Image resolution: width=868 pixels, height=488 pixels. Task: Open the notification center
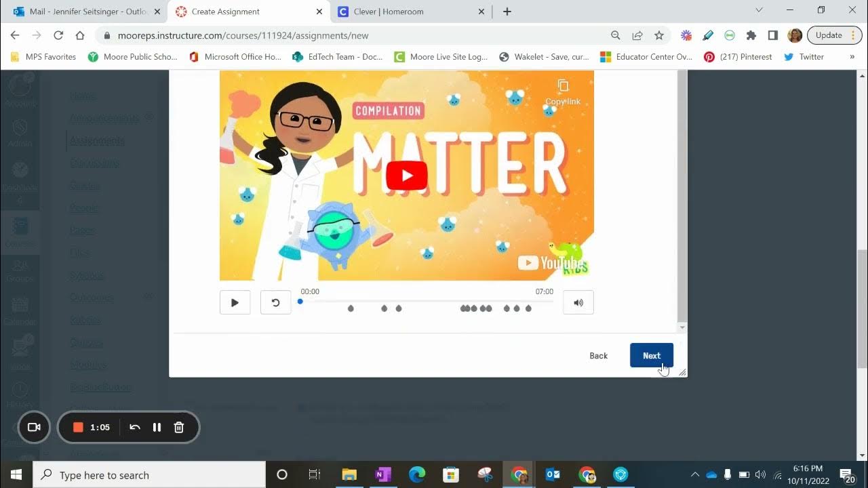pyautogui.click(x=847, y=474)
